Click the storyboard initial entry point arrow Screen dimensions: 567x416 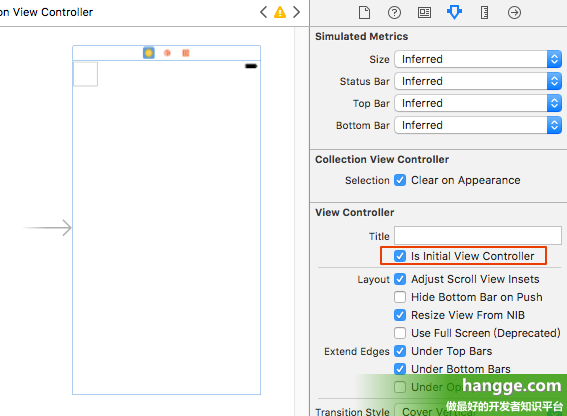47,228
